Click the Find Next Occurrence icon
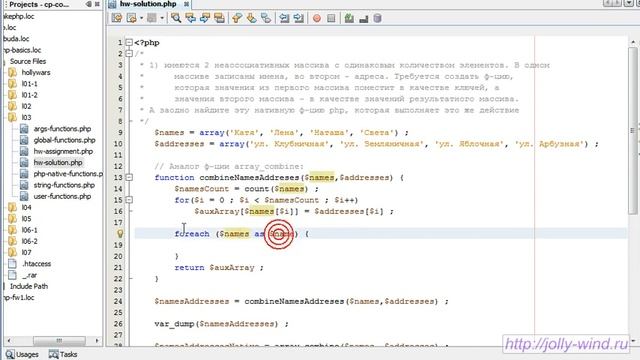The height and width of the screenshot is (360, 640). [204, 18]
